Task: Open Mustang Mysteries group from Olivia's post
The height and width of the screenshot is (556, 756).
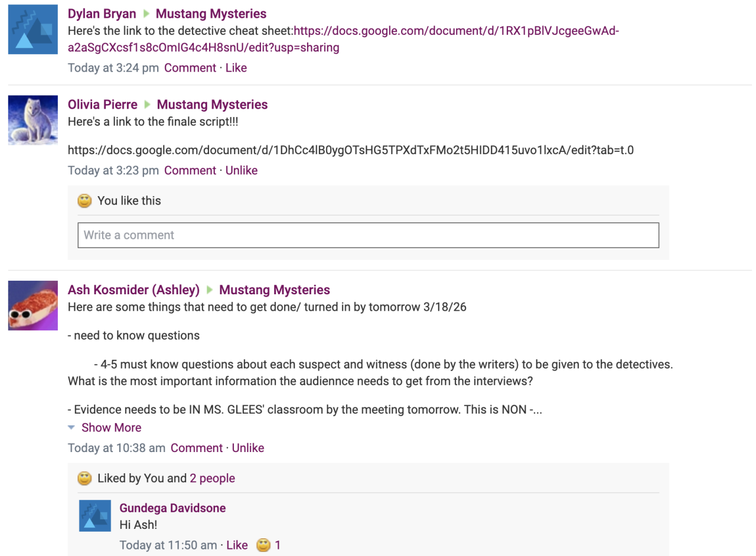Action: [212, 105]
